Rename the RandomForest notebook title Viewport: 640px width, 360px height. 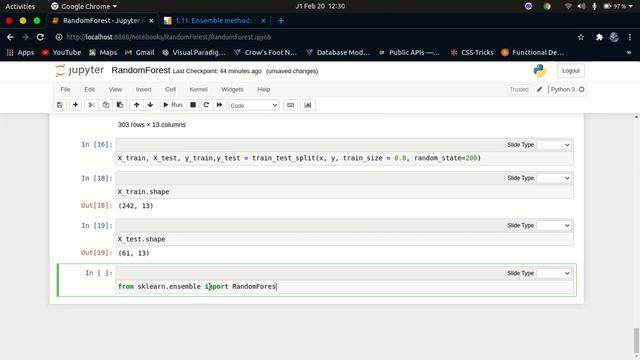[141, 70]
